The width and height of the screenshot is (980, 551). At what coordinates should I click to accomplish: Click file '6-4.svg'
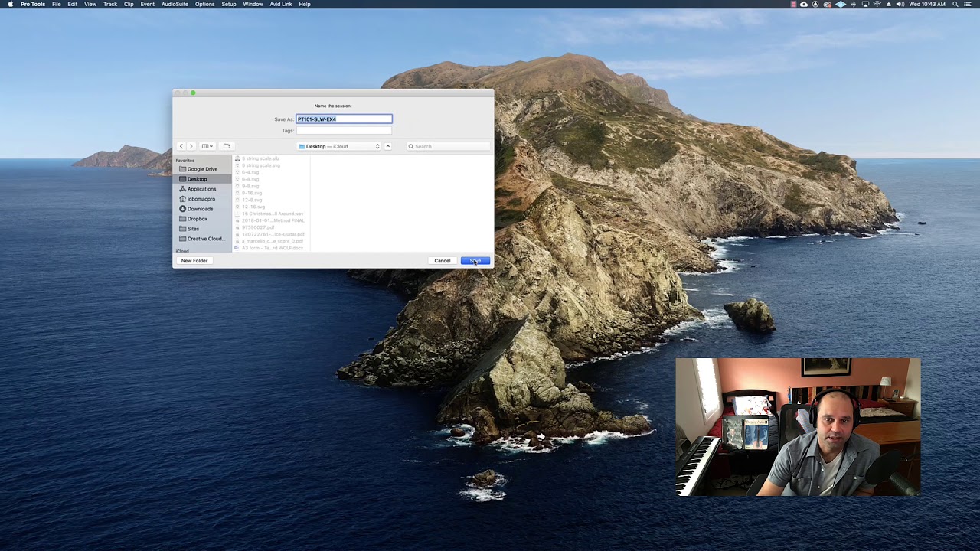pos(250,172)
